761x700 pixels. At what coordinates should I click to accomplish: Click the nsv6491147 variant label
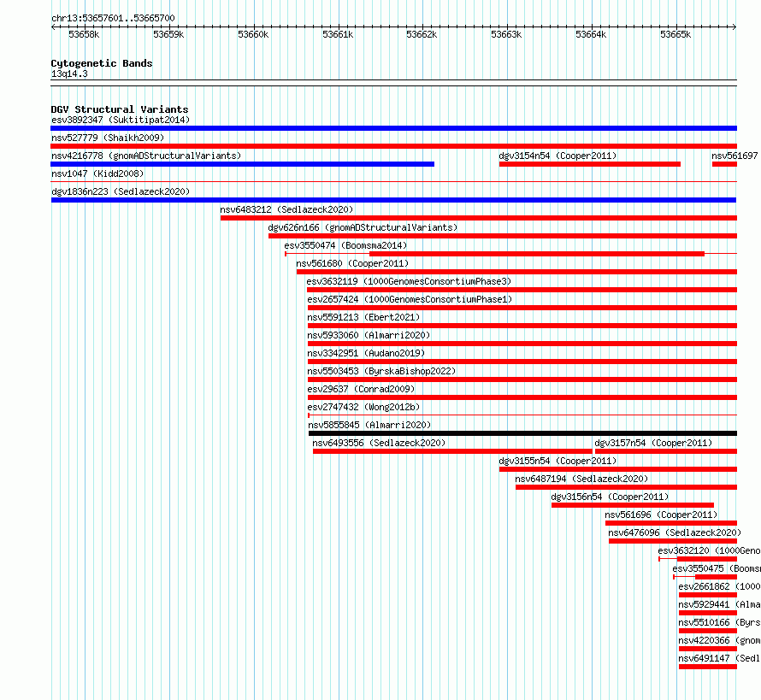click(719, 658)
